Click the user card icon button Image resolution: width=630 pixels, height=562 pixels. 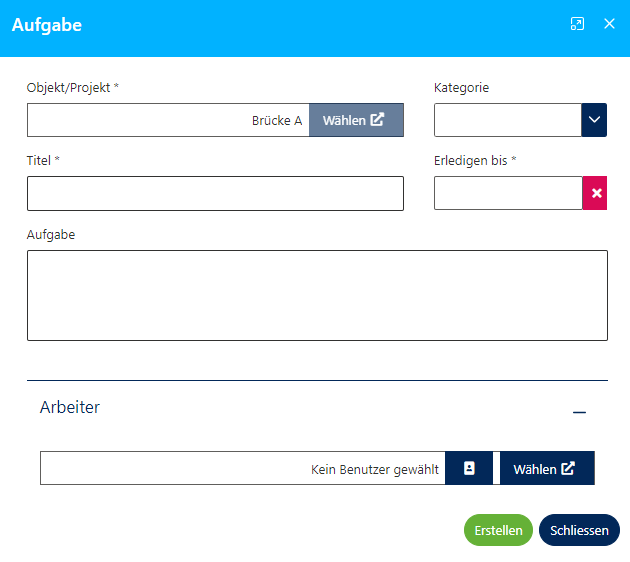point(469,468)
